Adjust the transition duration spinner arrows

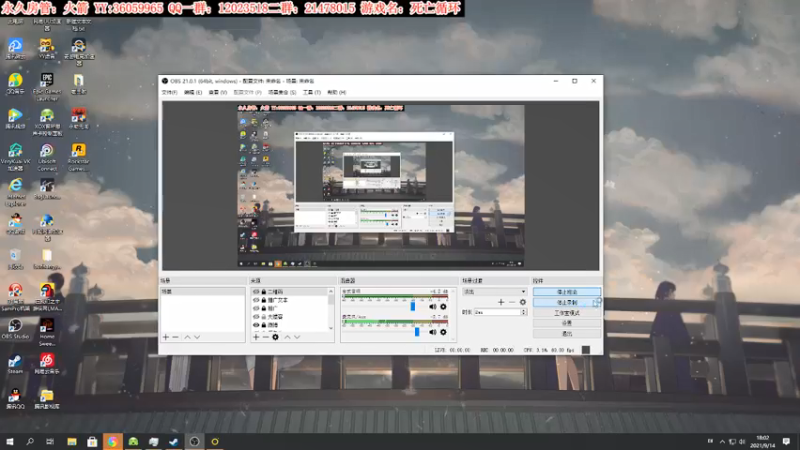coord(523,312)
